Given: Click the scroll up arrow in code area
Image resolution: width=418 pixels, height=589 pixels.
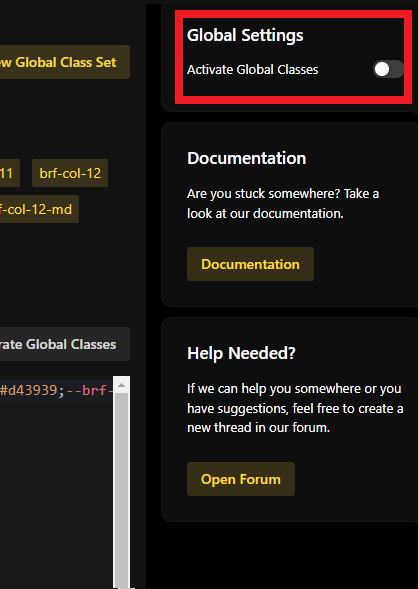Looking at the screenshot, I should coord(121,385).
